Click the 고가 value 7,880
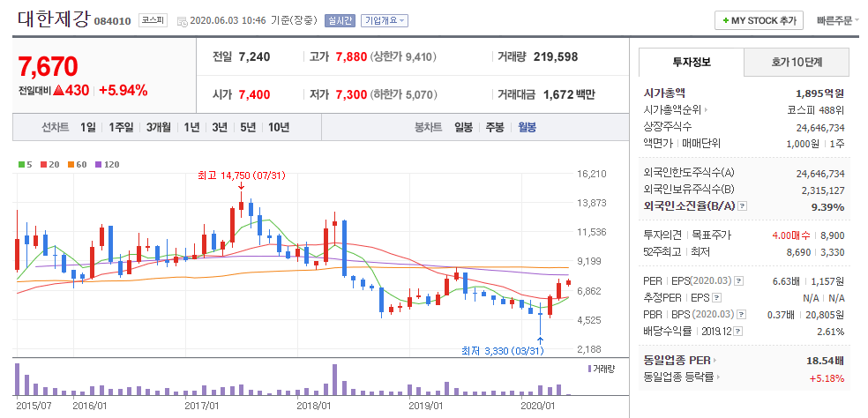 tap(351, 56)
